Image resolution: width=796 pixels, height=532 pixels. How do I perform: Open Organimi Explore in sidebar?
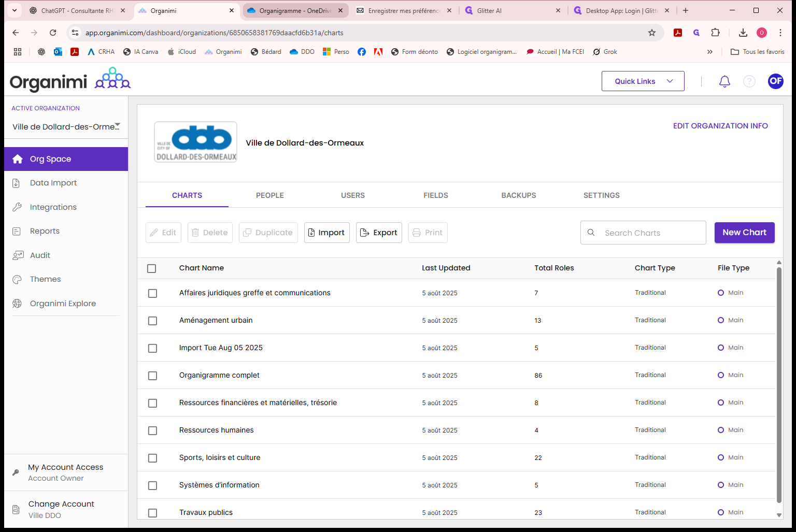(x=66, y=304)
